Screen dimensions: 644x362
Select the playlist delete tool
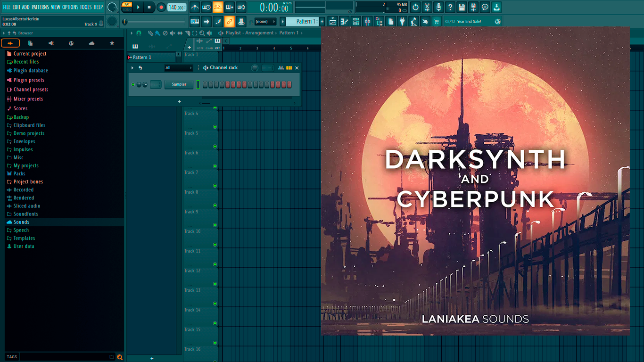pos(165,33)
